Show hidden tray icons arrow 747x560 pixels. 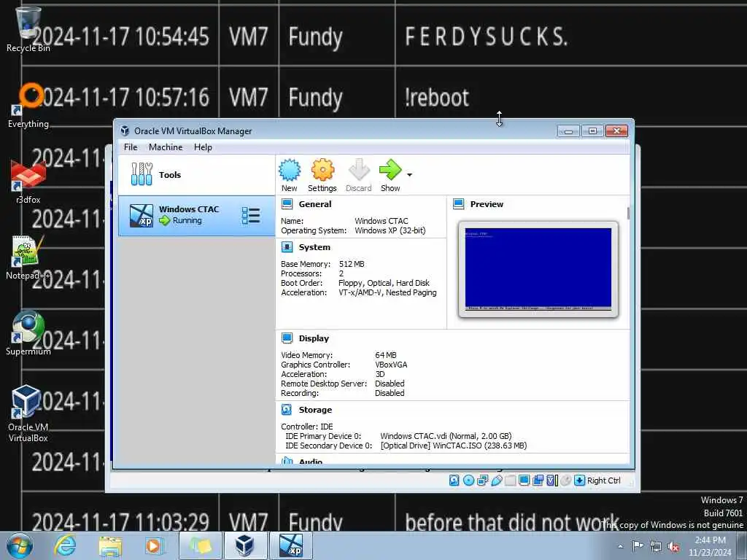pos(620,546)
